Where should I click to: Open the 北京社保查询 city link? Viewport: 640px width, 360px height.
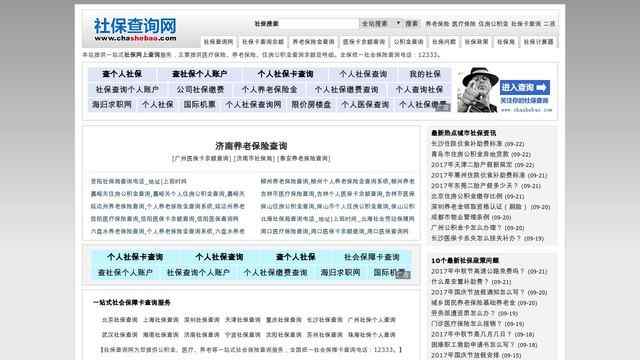[120, 320]
